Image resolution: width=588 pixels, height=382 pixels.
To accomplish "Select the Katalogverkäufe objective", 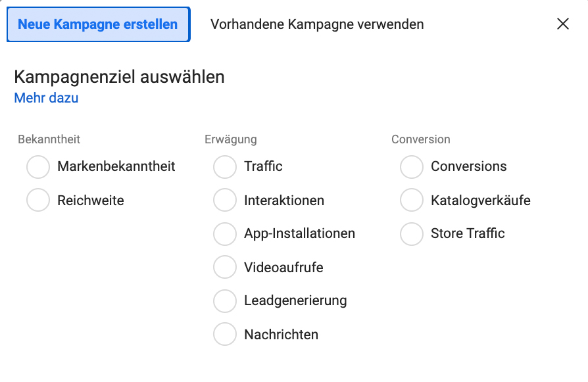I will click(411, 200).
